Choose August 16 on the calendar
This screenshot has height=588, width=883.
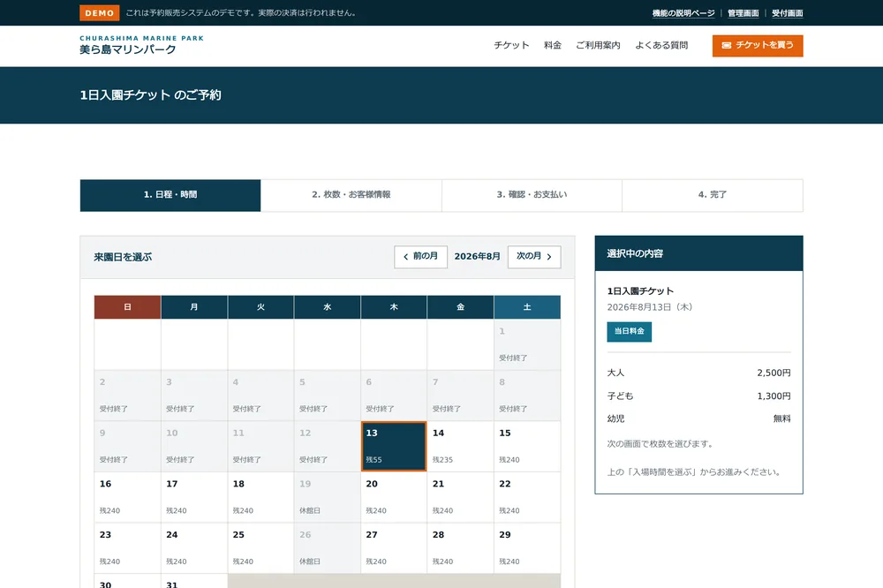point(127,497)
